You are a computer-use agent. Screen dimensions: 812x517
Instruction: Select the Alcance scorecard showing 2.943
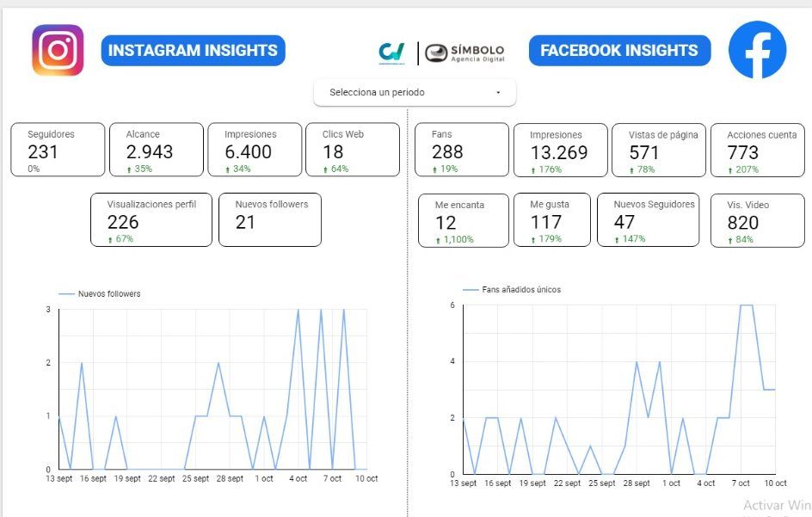coord(157,150)
